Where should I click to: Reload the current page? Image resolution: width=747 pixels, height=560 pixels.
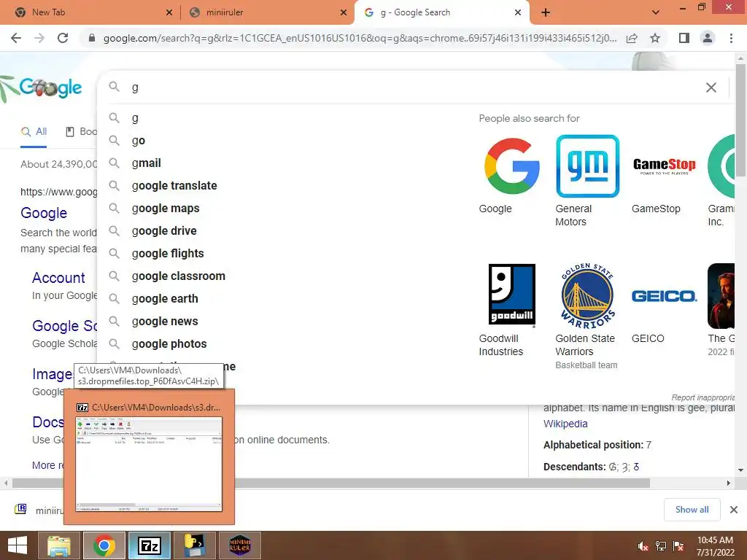(63, 38)
